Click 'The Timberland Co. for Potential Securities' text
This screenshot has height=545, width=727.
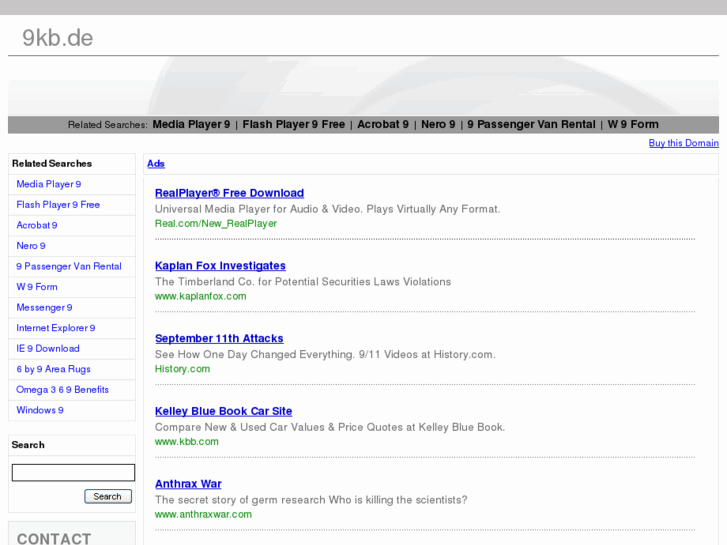[x=303, y=282]
